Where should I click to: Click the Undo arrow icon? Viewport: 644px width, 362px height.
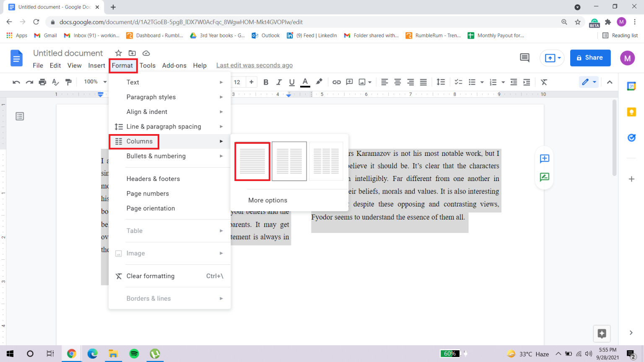[16, 82]
